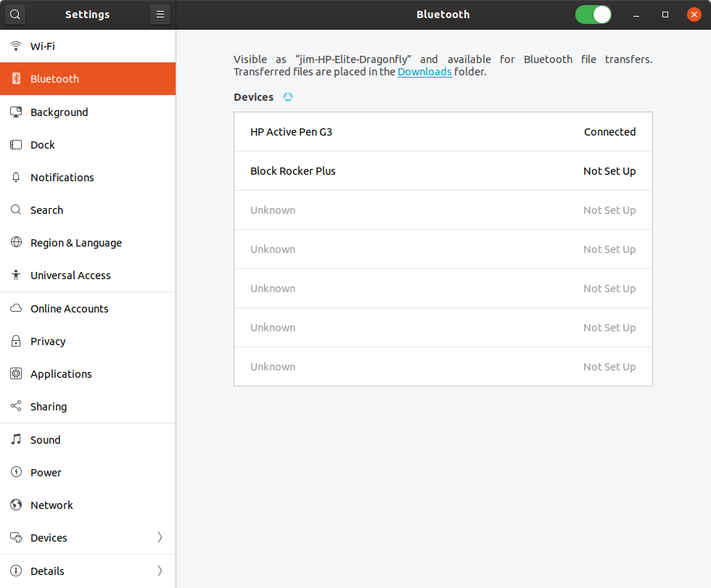Select the Wi-Fi icon in sidebar
Viewport: 711px width, 588px height.
click(16, 46)
